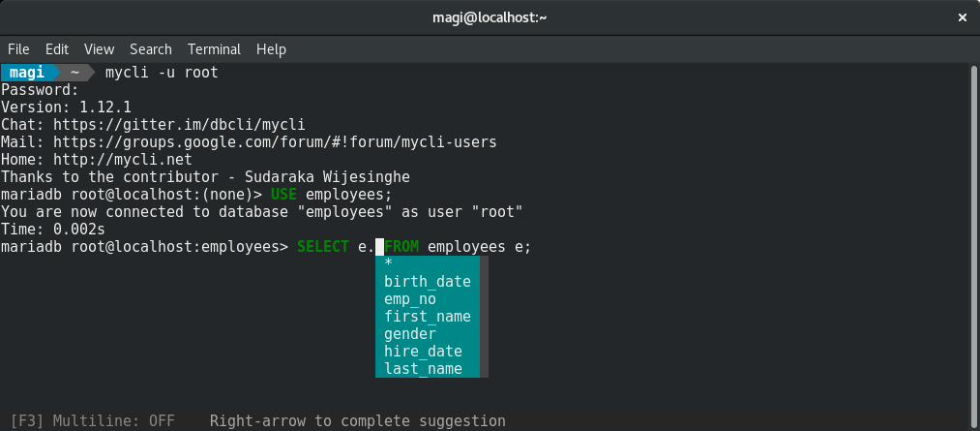Click the text cursor after e.
Image resolution: width=980 pixels, height=431 pixels.
pos(379,247)
